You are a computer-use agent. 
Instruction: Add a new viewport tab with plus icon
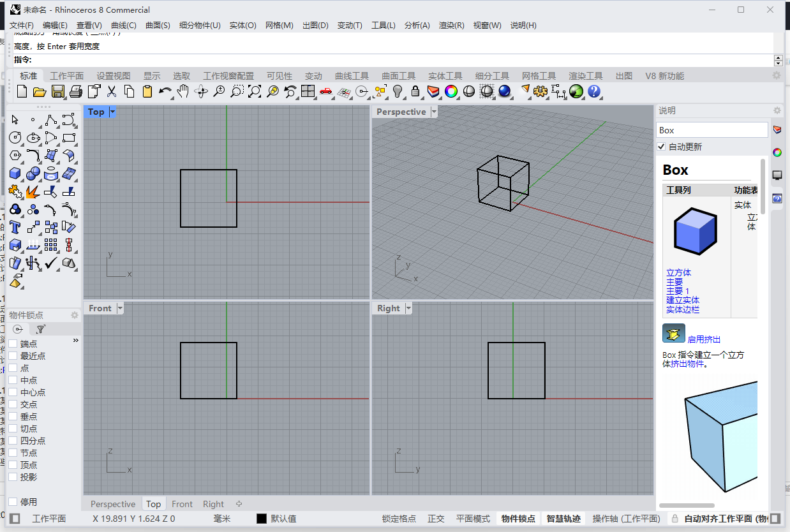(x=239, y=504)
